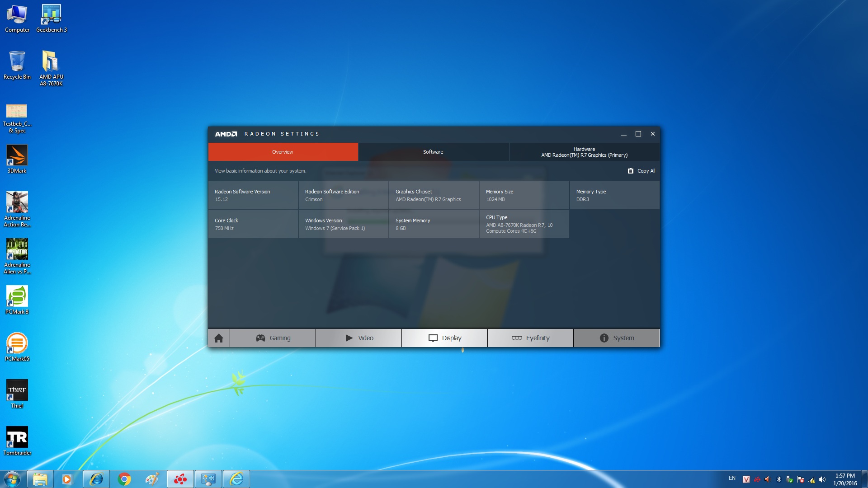
Task: Select the PCMark 8 desktop shortcut
Action: coord(17,300)
